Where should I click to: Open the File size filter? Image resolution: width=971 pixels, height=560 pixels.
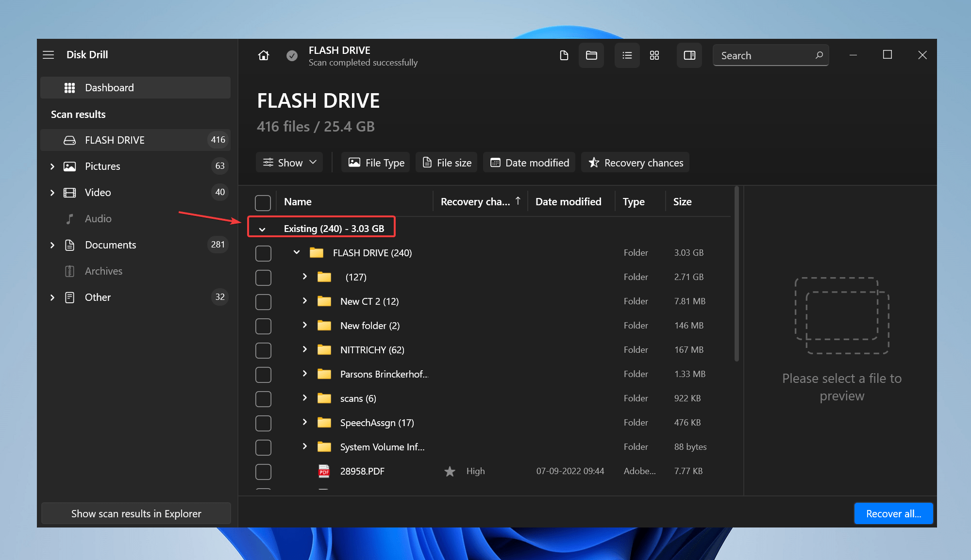pyautogui.click(x=447, y=163)
